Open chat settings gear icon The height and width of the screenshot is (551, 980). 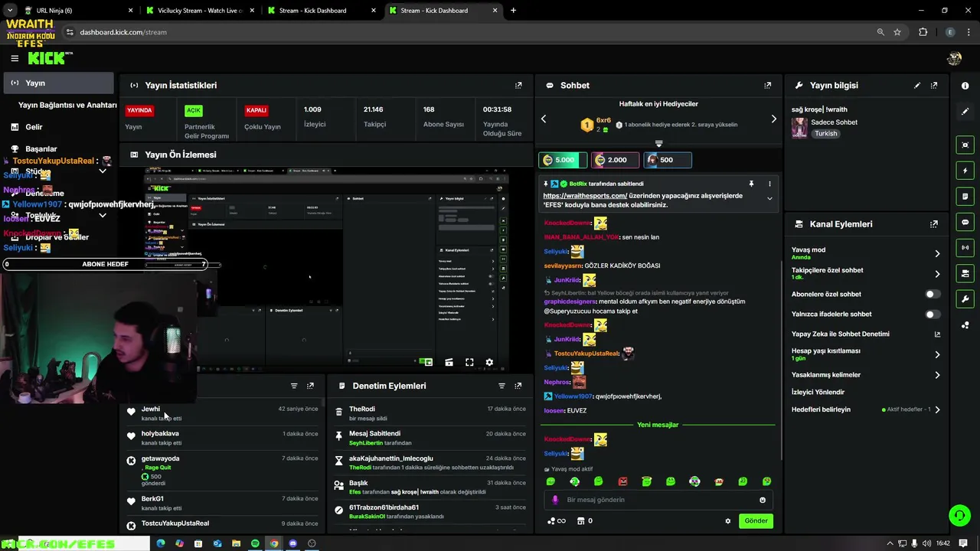click(728, 521)
